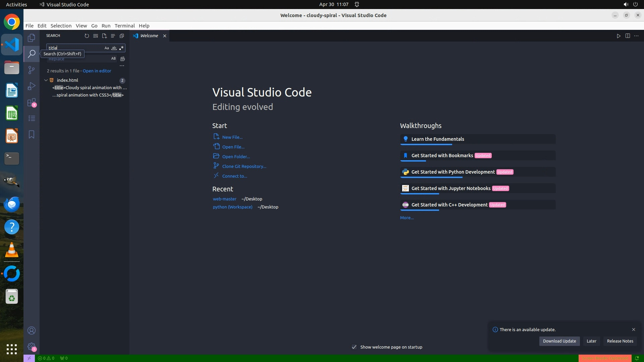Click Open in editor link

click(97, 71)
